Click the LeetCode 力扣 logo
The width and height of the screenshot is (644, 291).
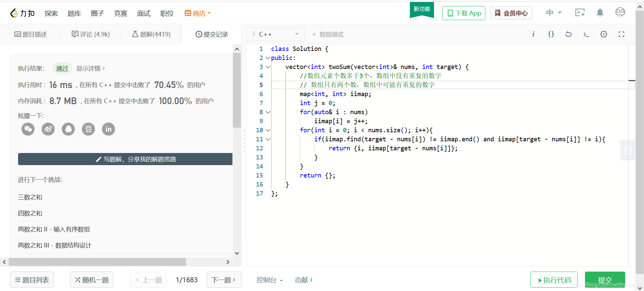pos(22,13)
